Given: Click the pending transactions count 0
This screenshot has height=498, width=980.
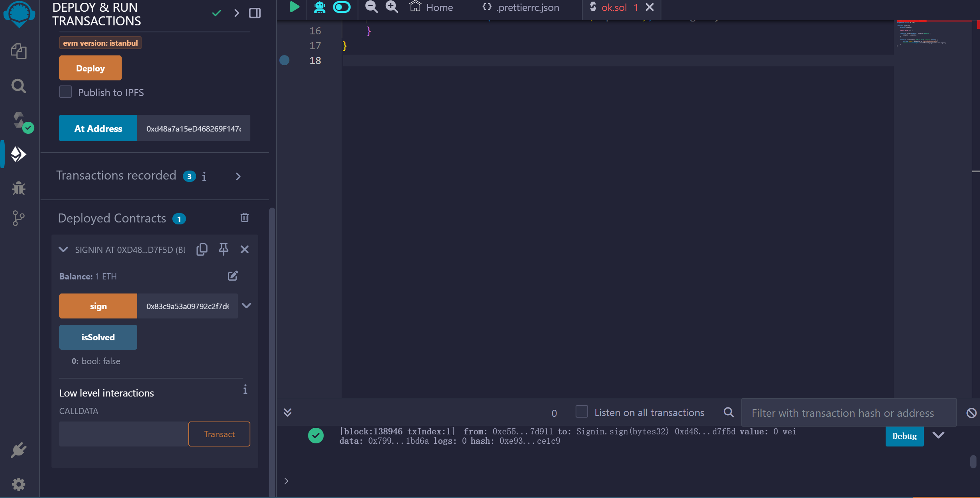Looking at the screenshot, I should tap(554, 413).
